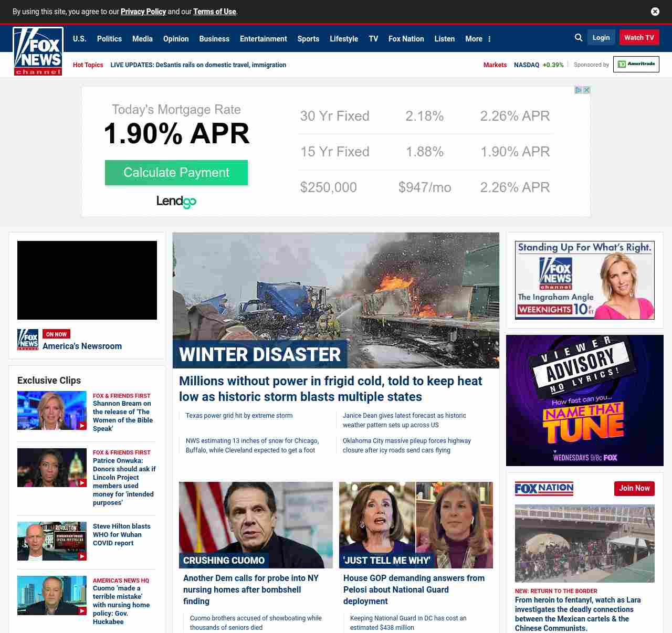Go to the Entertainment section

(x=263, y=39)
